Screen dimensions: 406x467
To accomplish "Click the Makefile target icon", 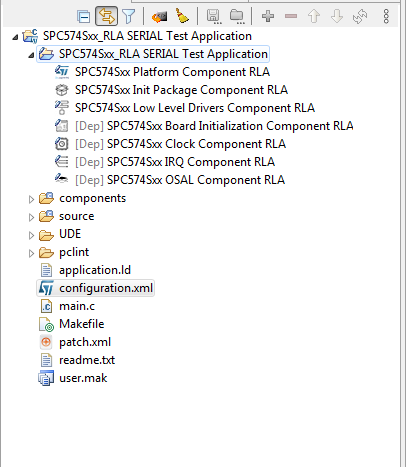I will pyautogui.click(x=46, y=324).
